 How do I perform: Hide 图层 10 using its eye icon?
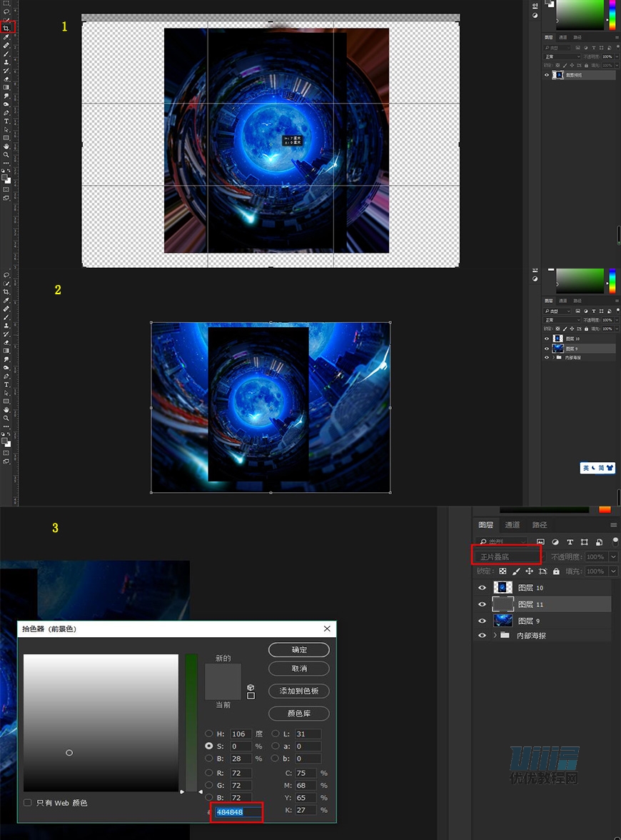pyautogui.click(x=482, y=588)
